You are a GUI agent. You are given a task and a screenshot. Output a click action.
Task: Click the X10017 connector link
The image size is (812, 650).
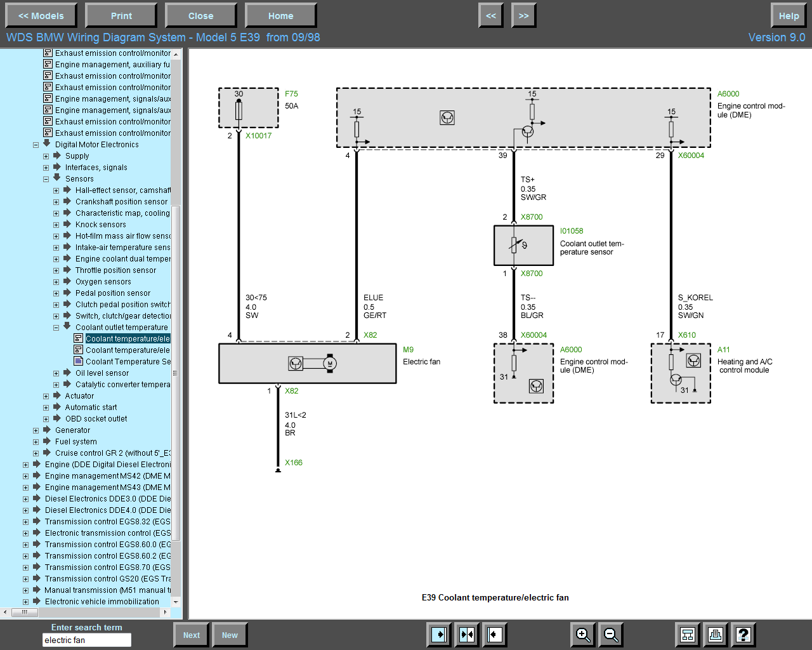(x=258, y=136)
